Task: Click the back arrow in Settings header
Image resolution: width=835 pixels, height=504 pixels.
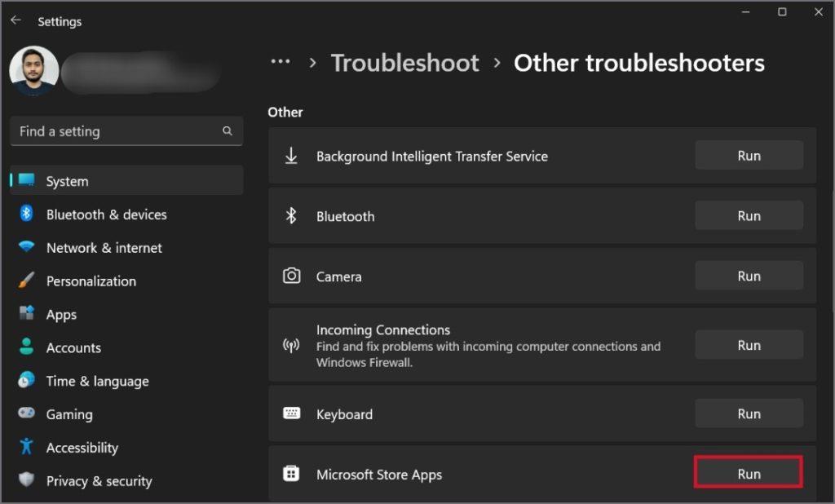Action: coord(15,20)
